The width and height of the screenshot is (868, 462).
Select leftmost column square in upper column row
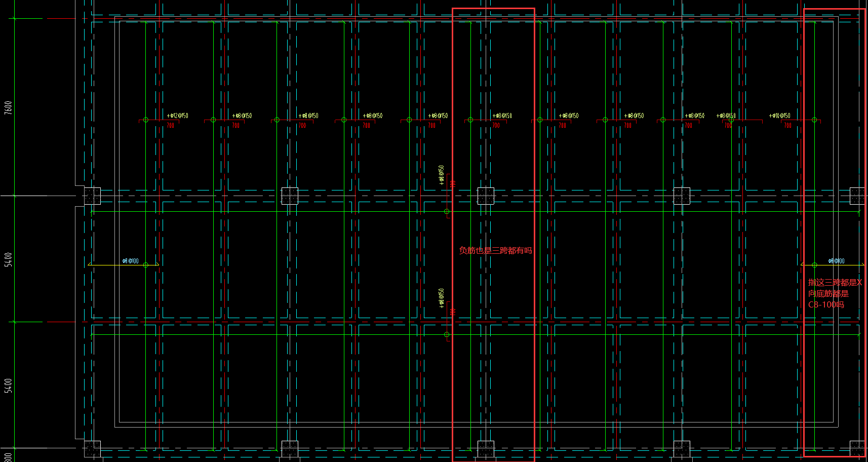point(92,196)
